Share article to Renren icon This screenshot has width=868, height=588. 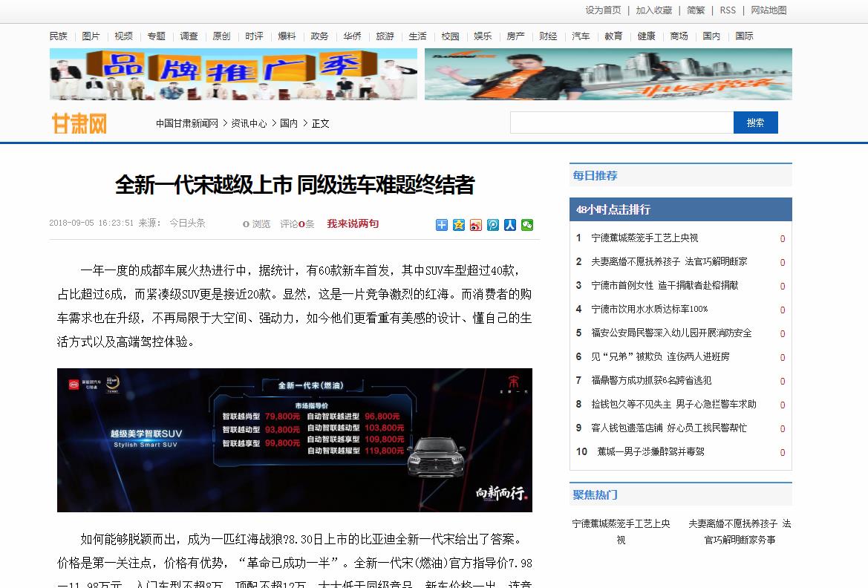pos(510,225)
